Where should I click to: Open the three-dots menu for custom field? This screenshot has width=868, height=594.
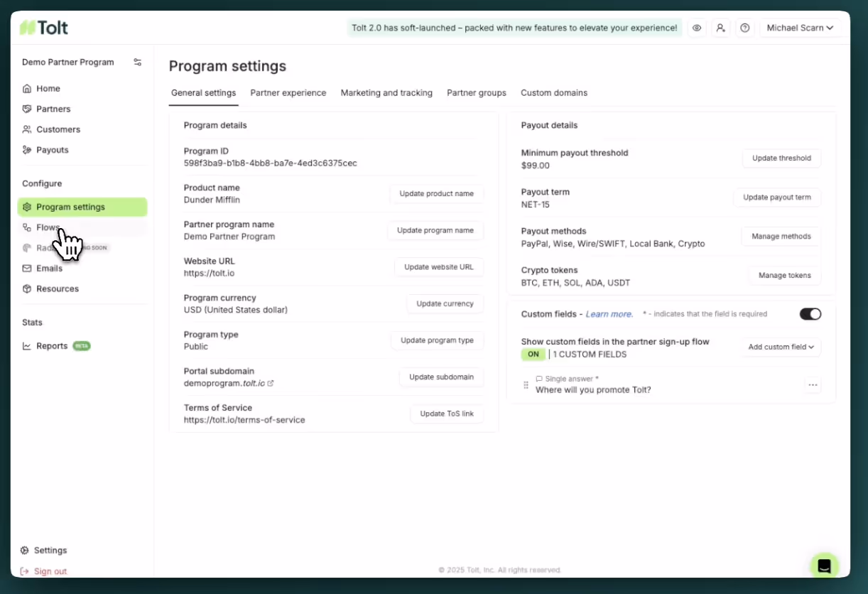coord(813,385)
